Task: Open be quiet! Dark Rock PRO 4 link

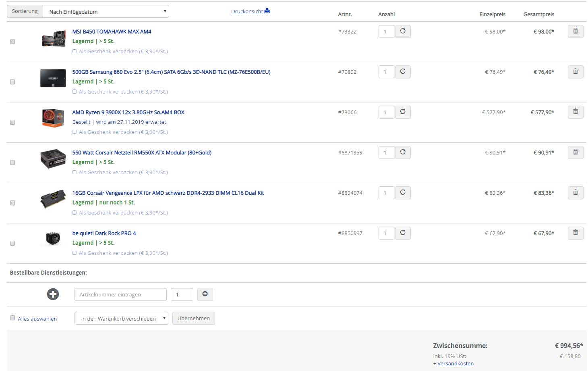Action: click(104, 233)
